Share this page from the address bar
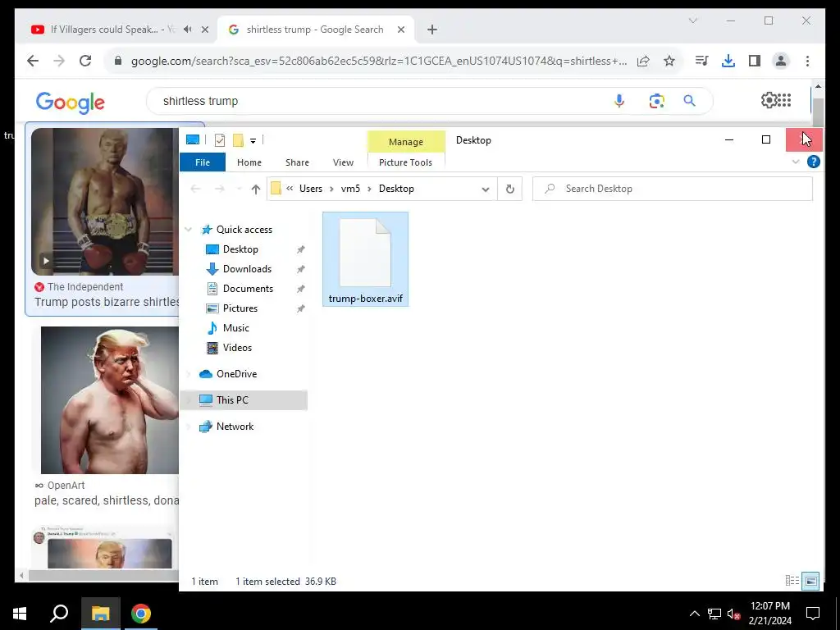This screenshot has height=630, width=840. tap(643, 61)
